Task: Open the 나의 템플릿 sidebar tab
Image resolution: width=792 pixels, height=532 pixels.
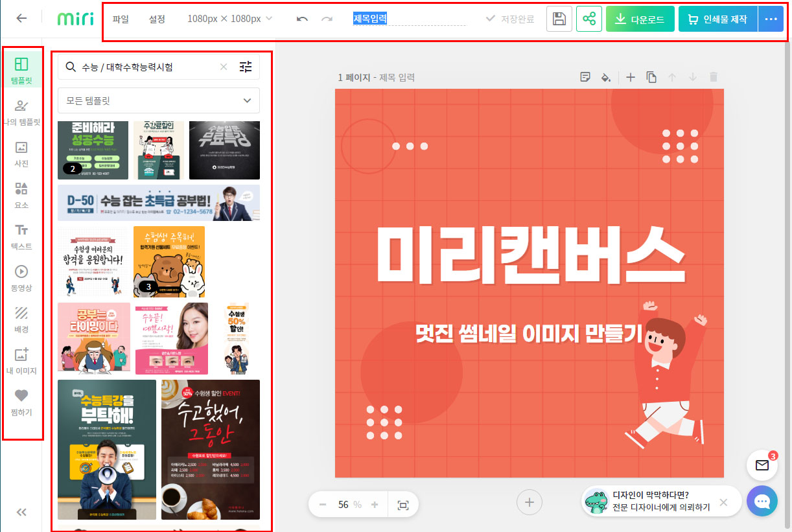Action: point(21,112)
